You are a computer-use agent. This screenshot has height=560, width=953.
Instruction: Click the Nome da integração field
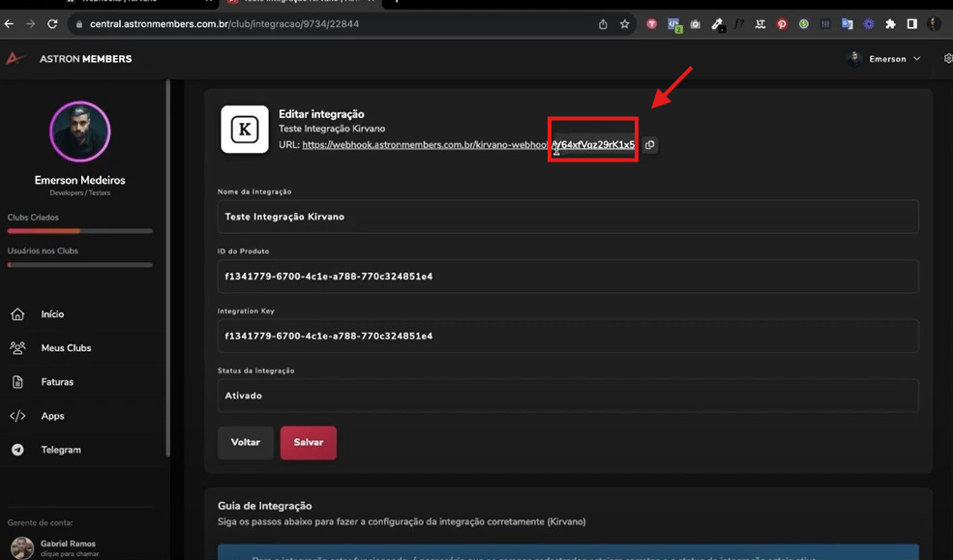point(568,217)
